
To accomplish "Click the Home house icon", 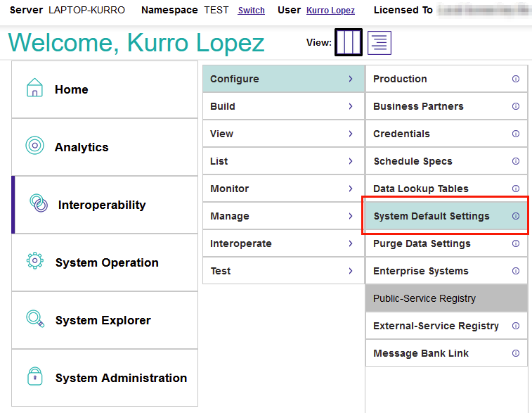I will click(34, 89).
